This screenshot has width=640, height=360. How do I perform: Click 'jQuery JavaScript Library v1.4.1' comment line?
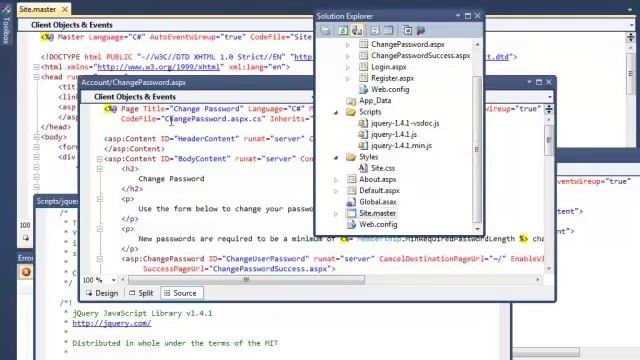point(142,313)
